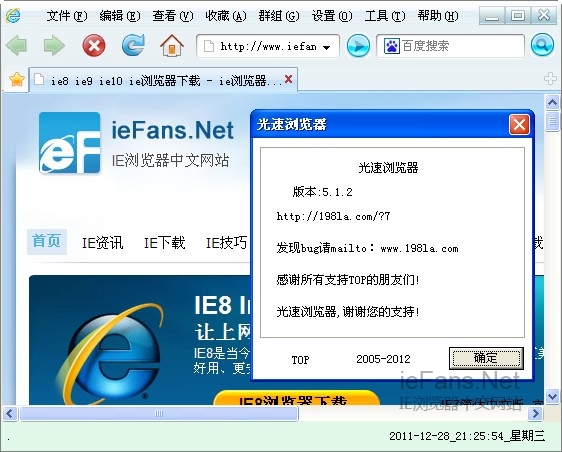Click the horizontal scrollbar thumb

point(159,414)
